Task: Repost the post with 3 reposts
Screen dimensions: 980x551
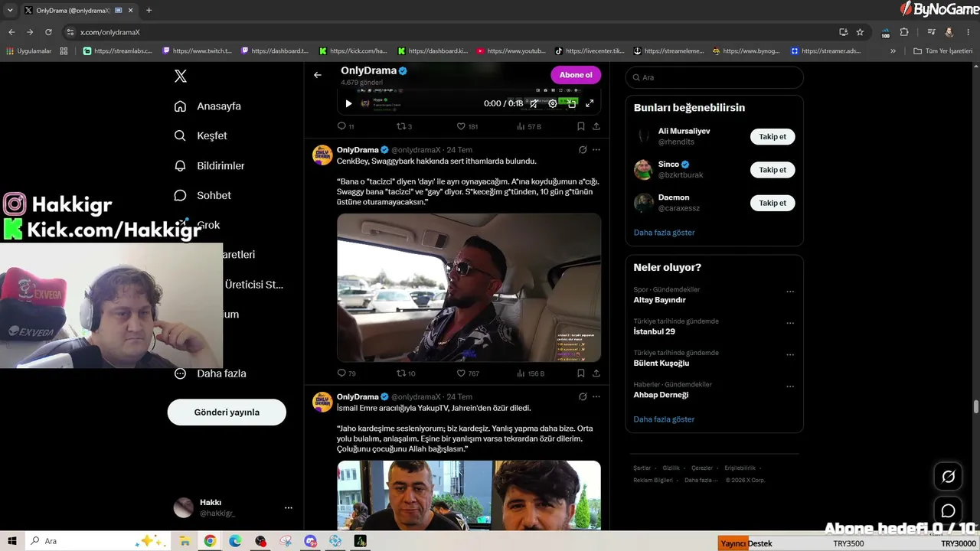Action: (403, 126)
